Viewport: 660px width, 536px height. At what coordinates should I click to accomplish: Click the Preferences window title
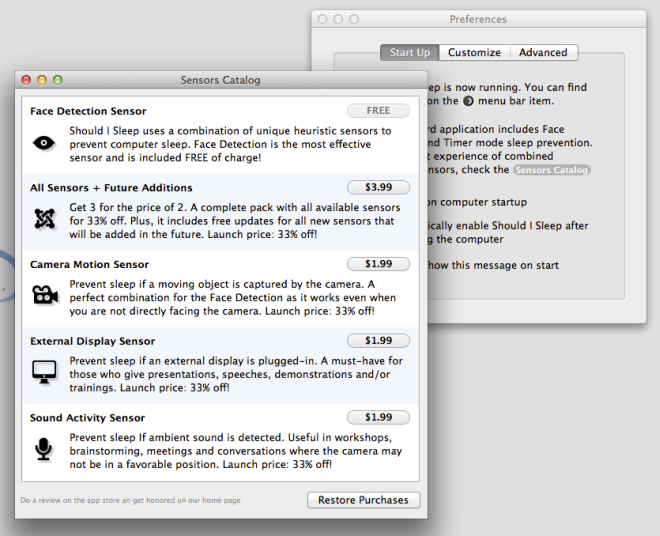coord(478,19)
